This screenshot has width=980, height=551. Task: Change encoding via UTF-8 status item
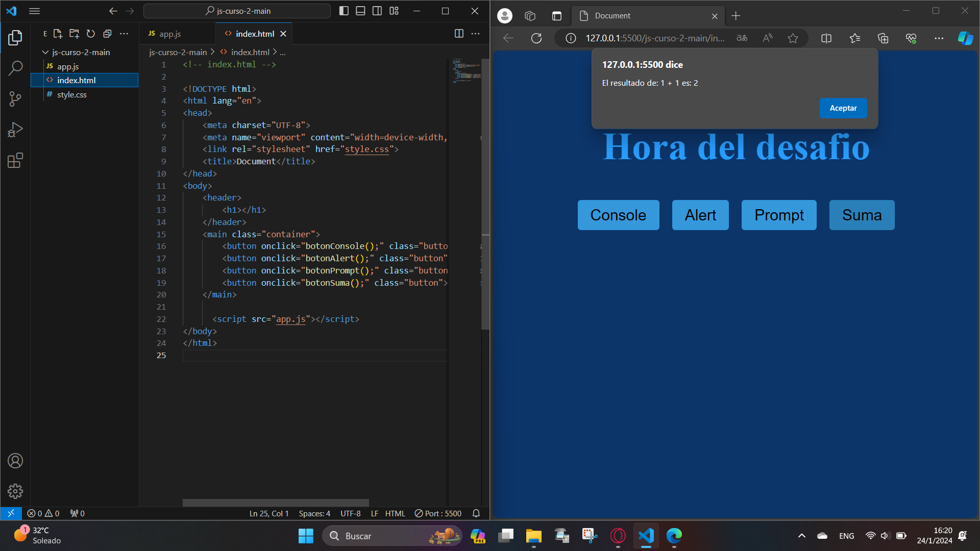351,513
